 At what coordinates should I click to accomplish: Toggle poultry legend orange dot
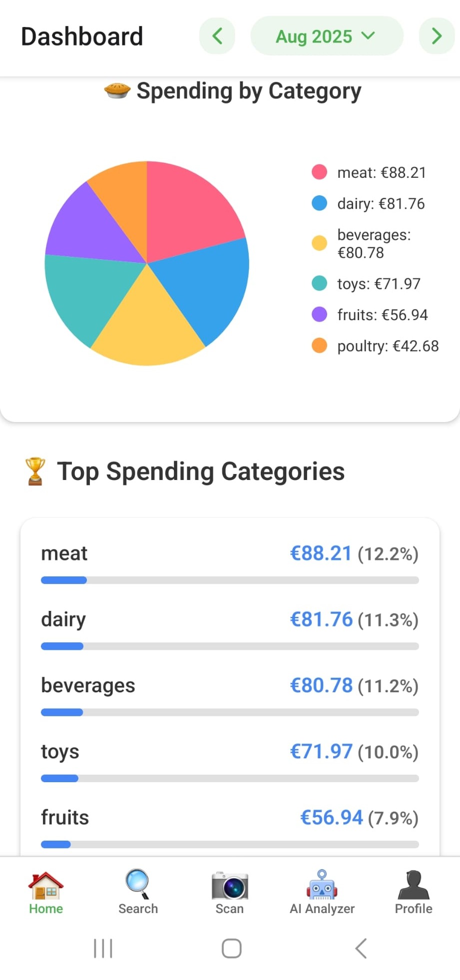(319, 346)
